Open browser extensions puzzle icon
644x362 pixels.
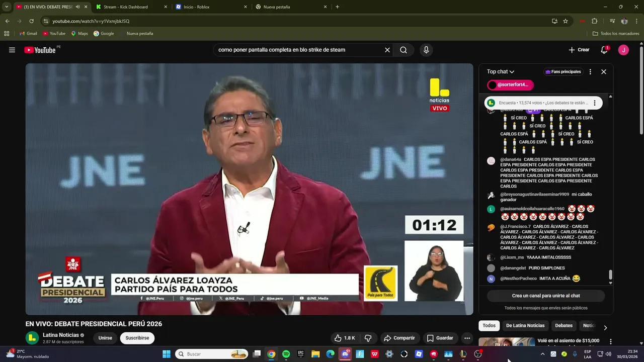click(x=595, y=21)
